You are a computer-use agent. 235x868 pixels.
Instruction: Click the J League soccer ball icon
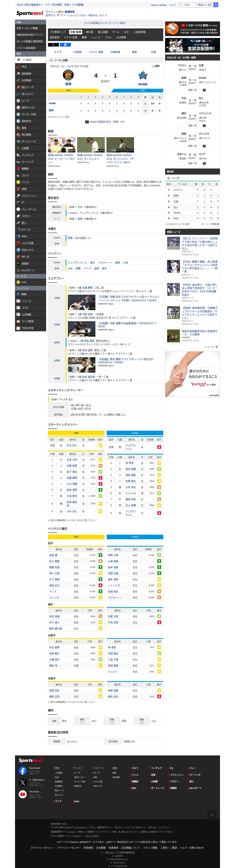point(18,101)
